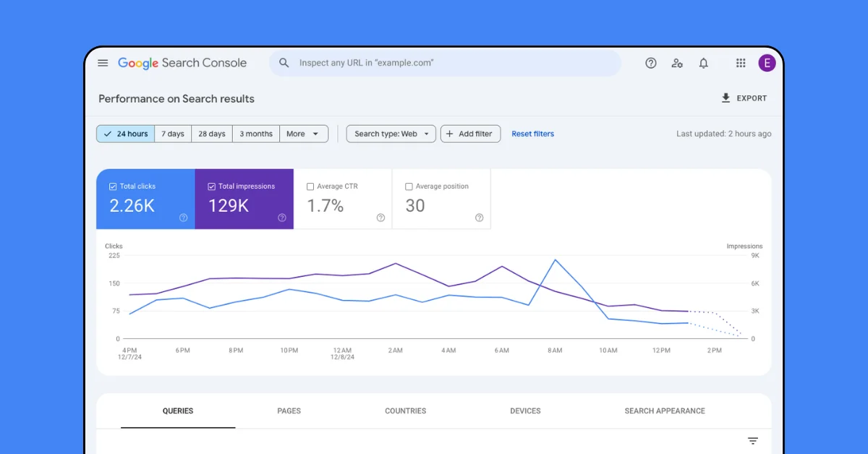The width and height of the screenshot is (868, 454).
Task: Select the 28 days date range
Action: point(212,134)
